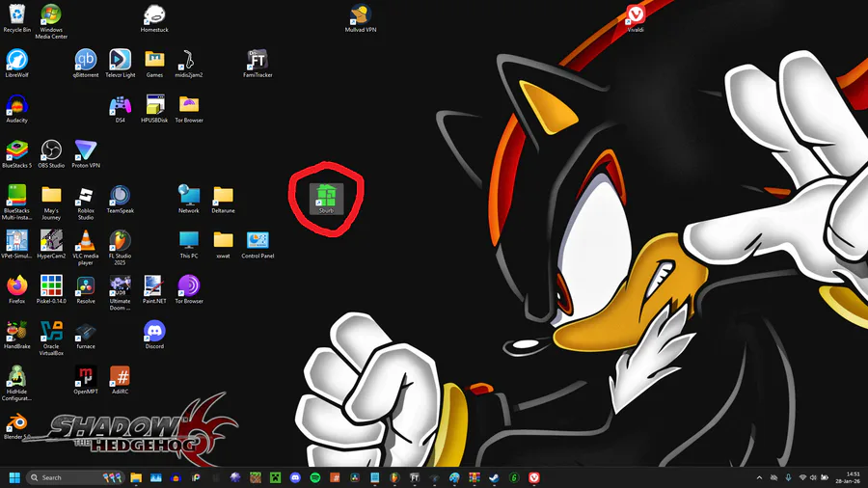Select the Resolve desktop icon
Screen dimensions: 868x488
pyautogui.click(x=85, y=290)
